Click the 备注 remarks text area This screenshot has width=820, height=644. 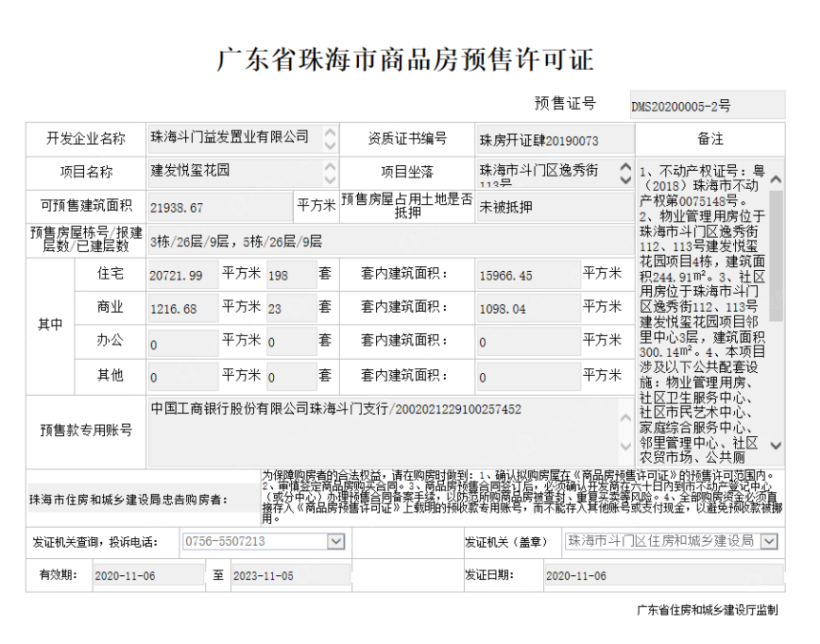(710, 313)
